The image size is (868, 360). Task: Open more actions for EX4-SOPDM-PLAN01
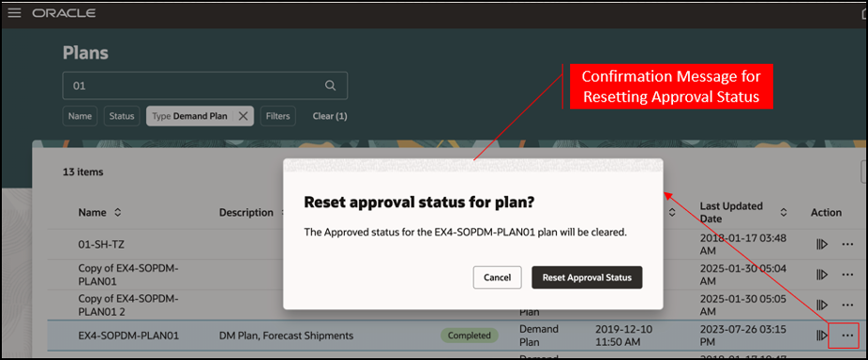[847, 335]
